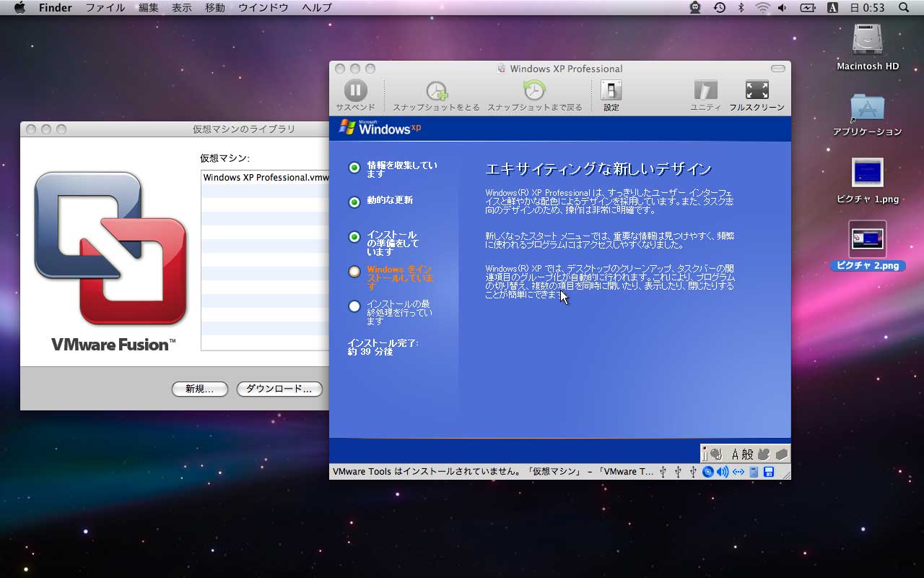Open the 設定 settings switch icon

coord(611,91)
